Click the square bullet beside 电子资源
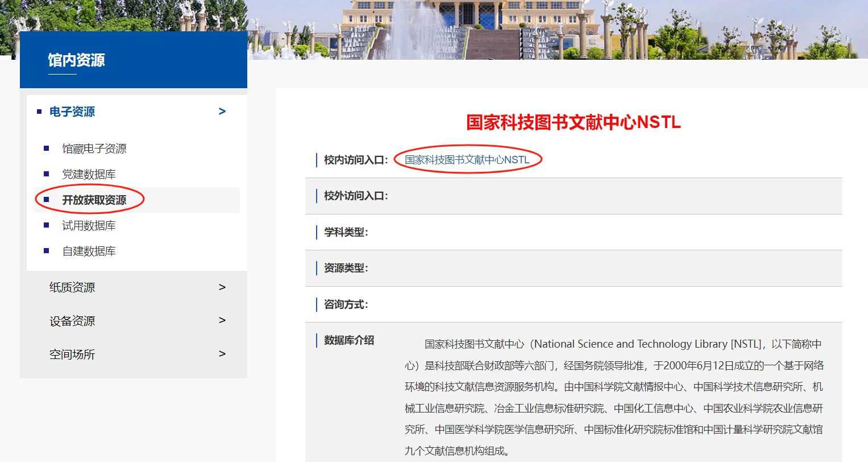Viewport: 868px width, 462px height. pyautogui.click(x=39, y=112)
